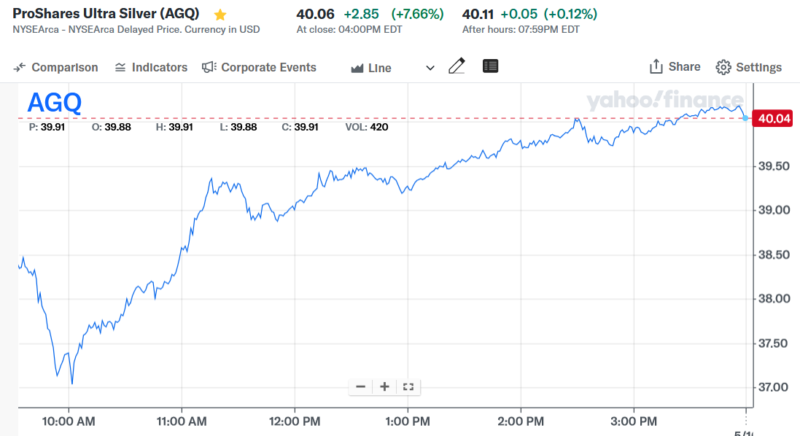Zoom out the chart with minus button
Screen dimensions: 800x436
point(361,386)
